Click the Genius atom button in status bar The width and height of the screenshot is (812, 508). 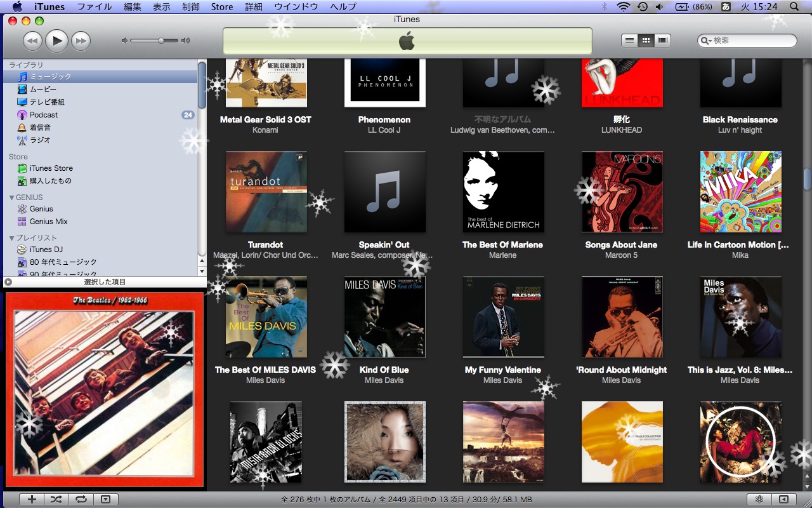click(x=759, y=499)
